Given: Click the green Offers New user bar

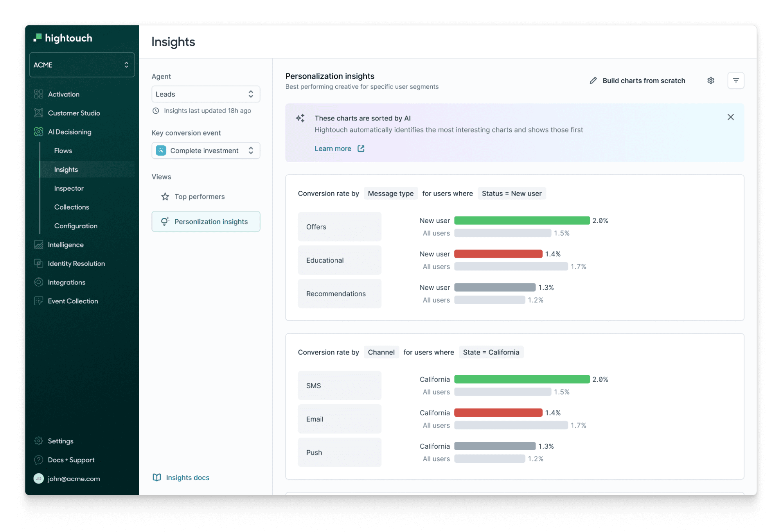Looking at the screenshot, I should [x=521, y=220].
